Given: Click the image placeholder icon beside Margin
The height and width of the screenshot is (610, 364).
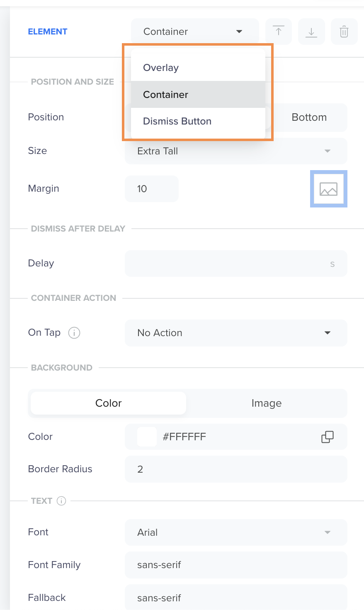Looking at the screenshot, I should coord(328,189).
